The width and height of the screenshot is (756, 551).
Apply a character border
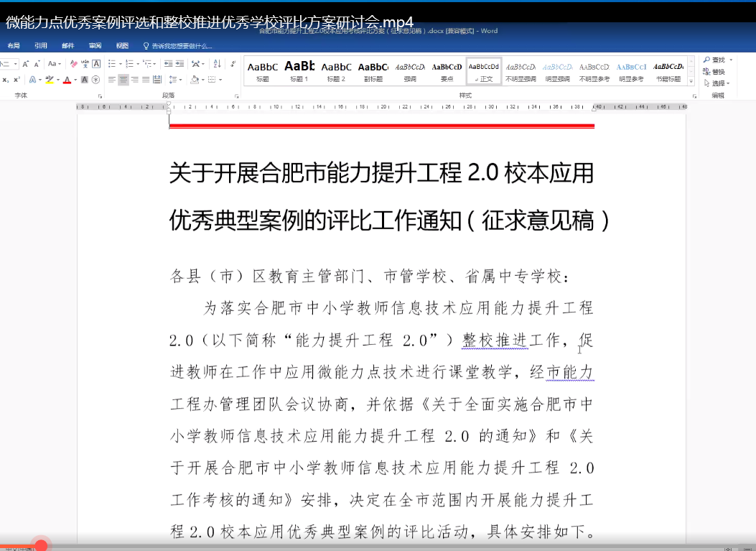tap(96, 64)
